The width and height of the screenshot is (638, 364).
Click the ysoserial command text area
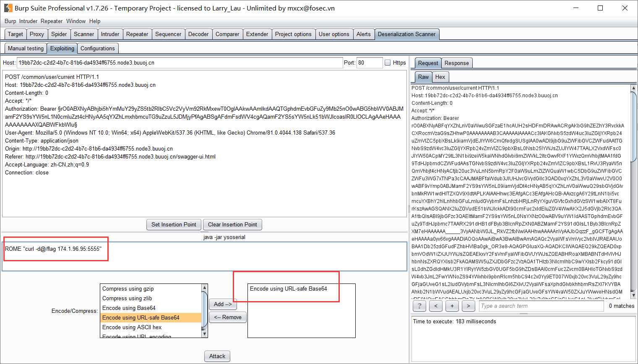point(205,256)
